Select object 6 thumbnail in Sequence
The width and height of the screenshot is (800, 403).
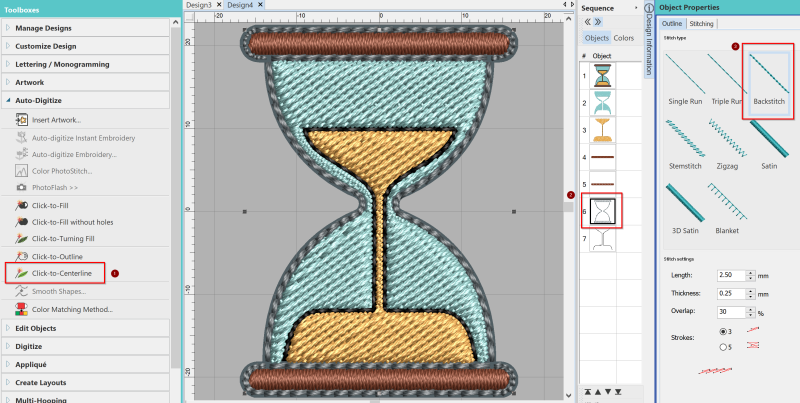[604, 210]
